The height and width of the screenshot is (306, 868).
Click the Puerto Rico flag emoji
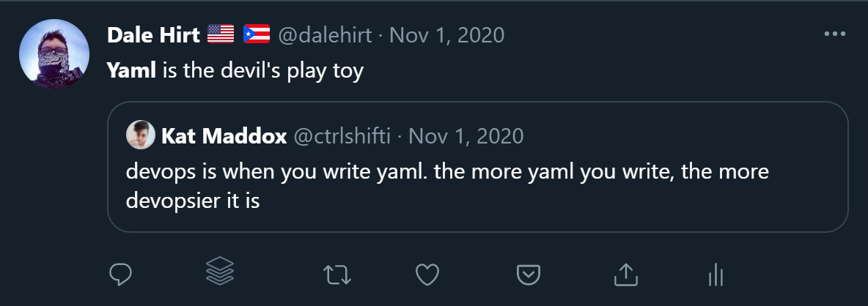[257, 34]
